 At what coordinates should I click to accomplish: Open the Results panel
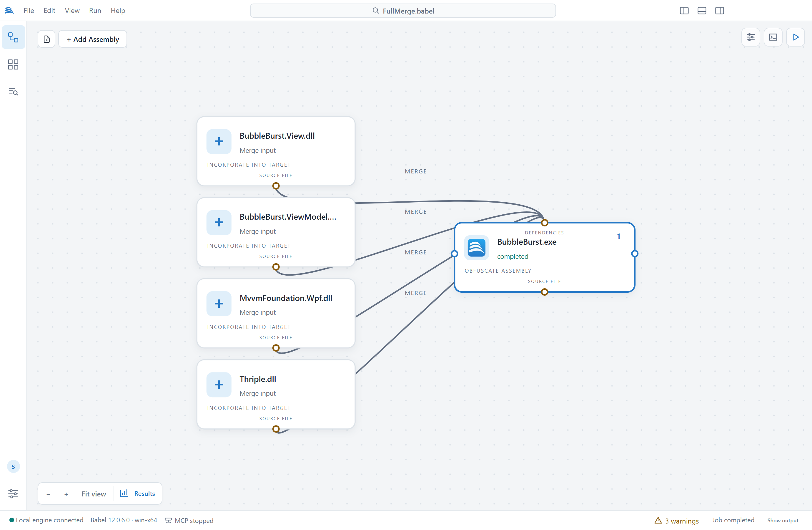click(x=138, y=493)
